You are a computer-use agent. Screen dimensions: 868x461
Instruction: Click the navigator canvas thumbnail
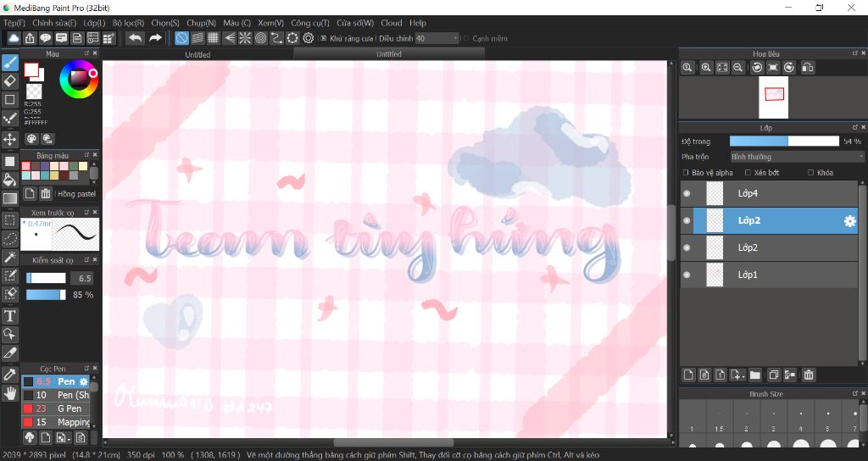tap(773, 97)
